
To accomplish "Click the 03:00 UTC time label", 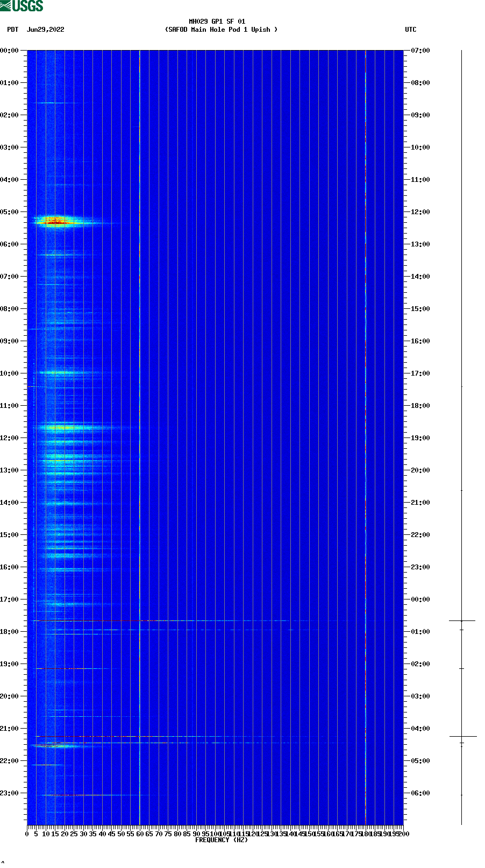I will tap(420, 696).
